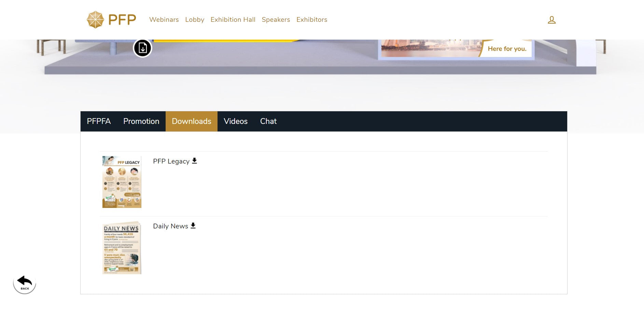Visit the Exhibitors page

(x=311, y=20)
